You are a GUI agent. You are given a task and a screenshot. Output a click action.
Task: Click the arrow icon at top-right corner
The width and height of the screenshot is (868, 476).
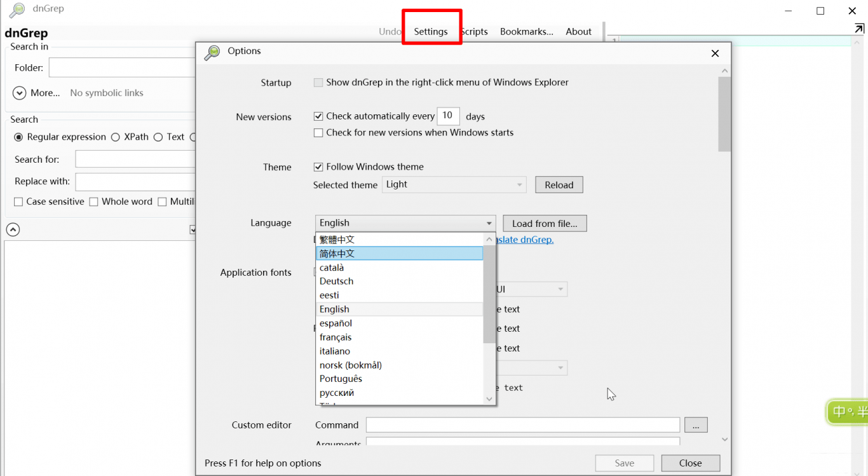pos(858,29)
